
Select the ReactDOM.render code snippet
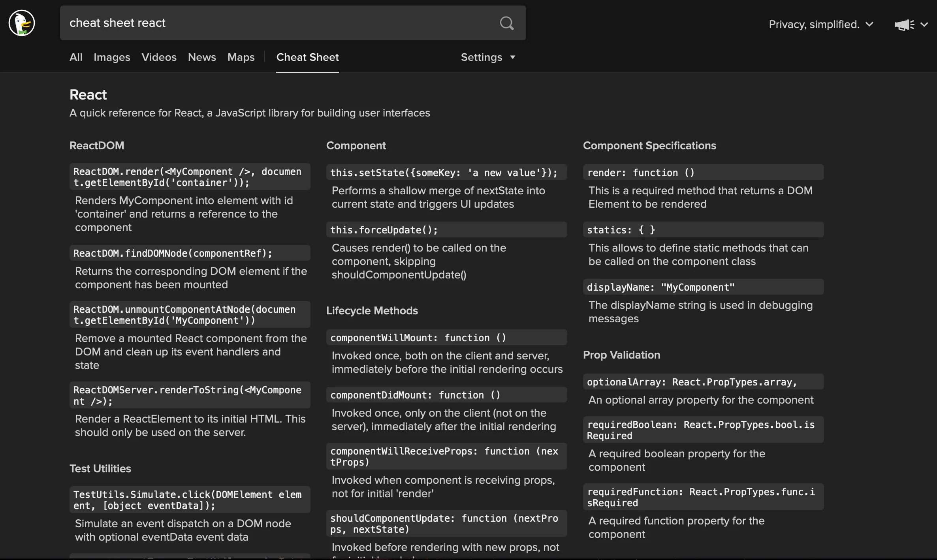190,177
